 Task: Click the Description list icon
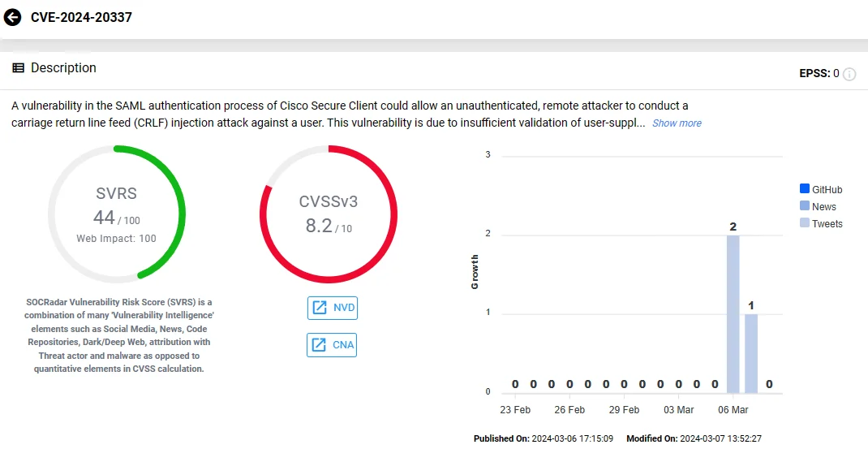click(19, 68)
